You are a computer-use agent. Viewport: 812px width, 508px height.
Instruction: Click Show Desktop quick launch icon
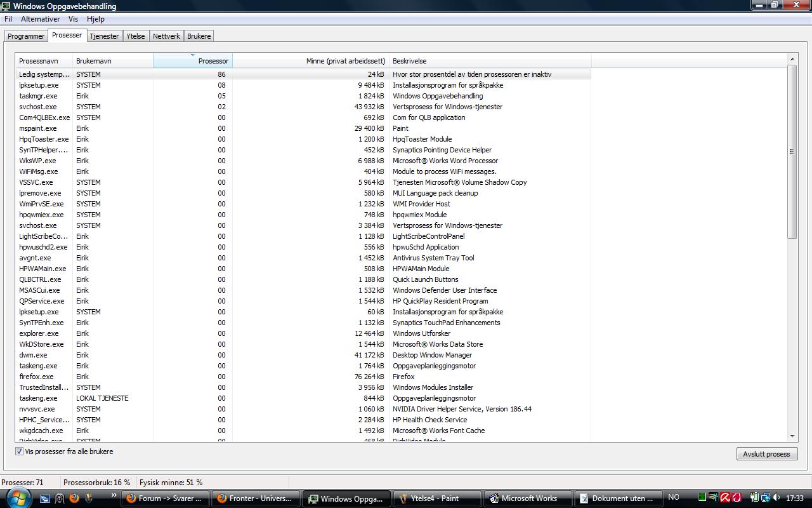[44, 498]
